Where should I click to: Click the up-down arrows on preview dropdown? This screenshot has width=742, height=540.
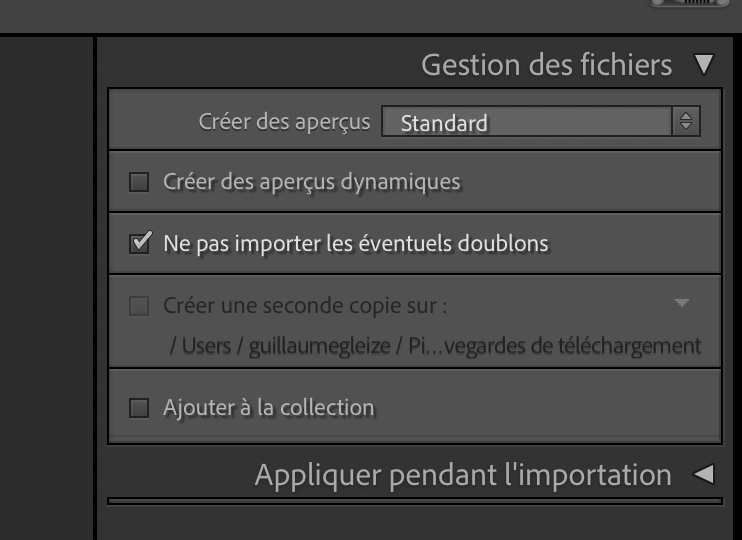(685, 124)
